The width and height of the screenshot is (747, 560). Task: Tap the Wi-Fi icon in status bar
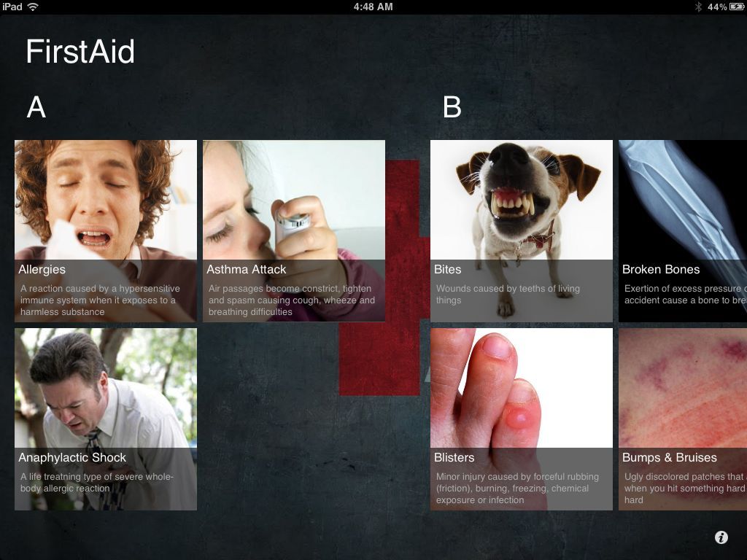click(x=33, y=7)
